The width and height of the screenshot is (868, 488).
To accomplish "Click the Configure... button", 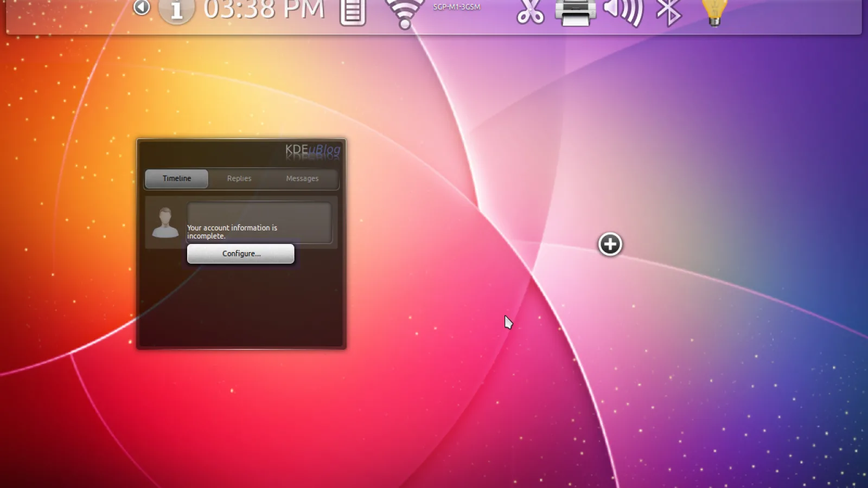I will (241, 254).
